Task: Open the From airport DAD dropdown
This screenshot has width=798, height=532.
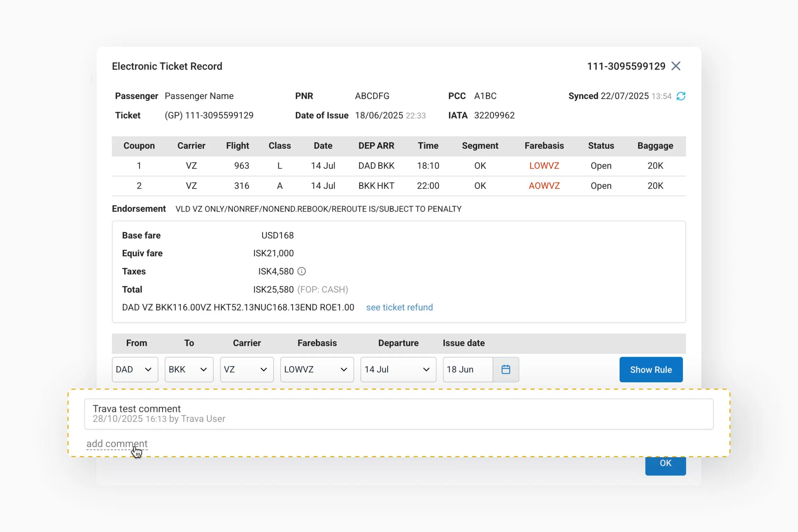Action: coord(135,370)
